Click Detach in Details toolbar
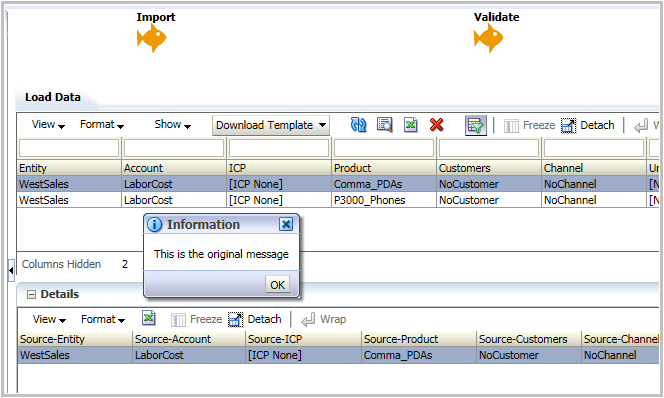The width and height of the screenshot is (664, 398). [x=255, y=319]
